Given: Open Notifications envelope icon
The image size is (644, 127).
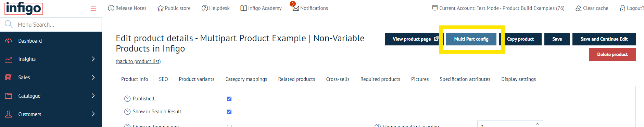Looking at the screenshot, I should (x=296, y=8).
